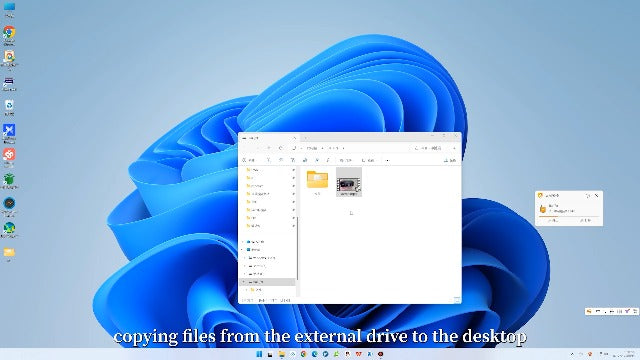Open the red W app on the taskbar
Screen dimensions: 640x360
coord(358,354)
